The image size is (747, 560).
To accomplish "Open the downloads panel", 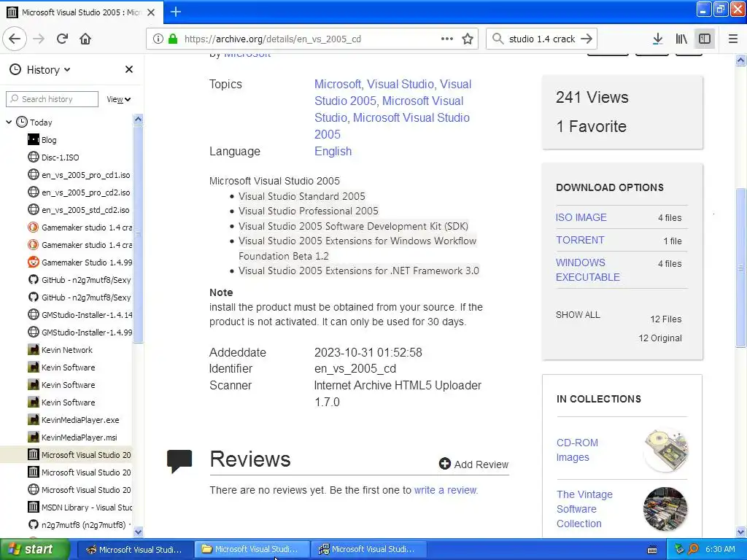I will coord(657,39).
